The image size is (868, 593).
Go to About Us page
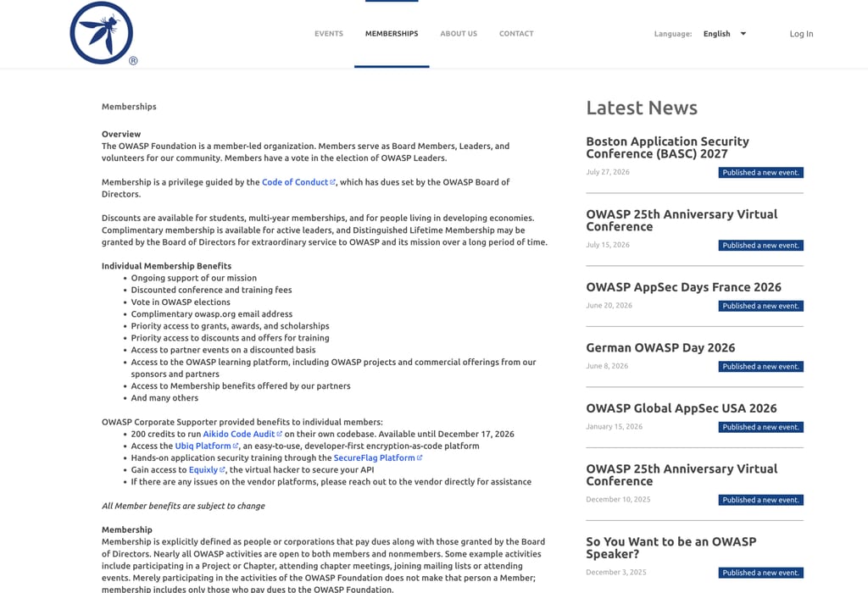tap(459, 34)
